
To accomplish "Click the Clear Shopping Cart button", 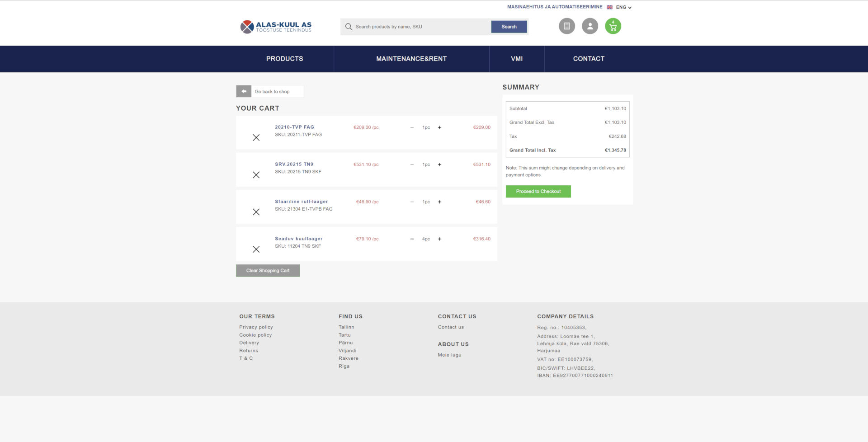I will pos(268,270).
